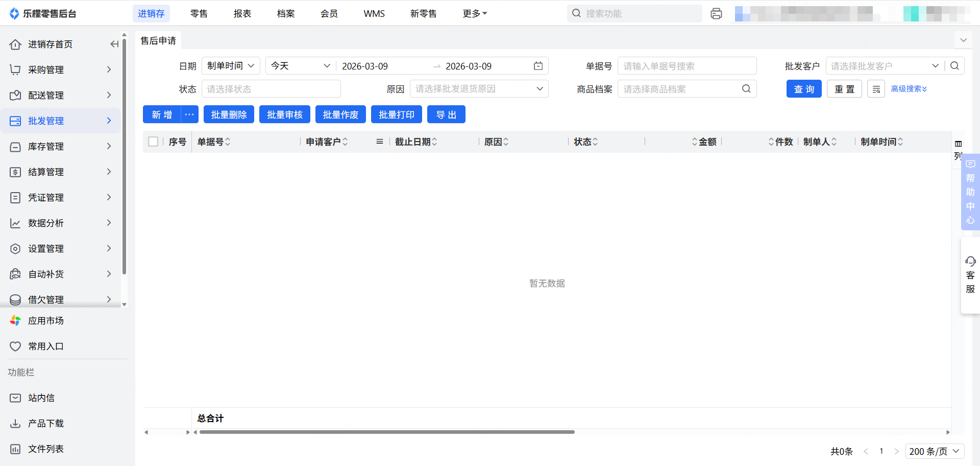This screenshot has width=980, height=466.
Task: Click the printer icon in top bar
Action: [x=716, y=14]
